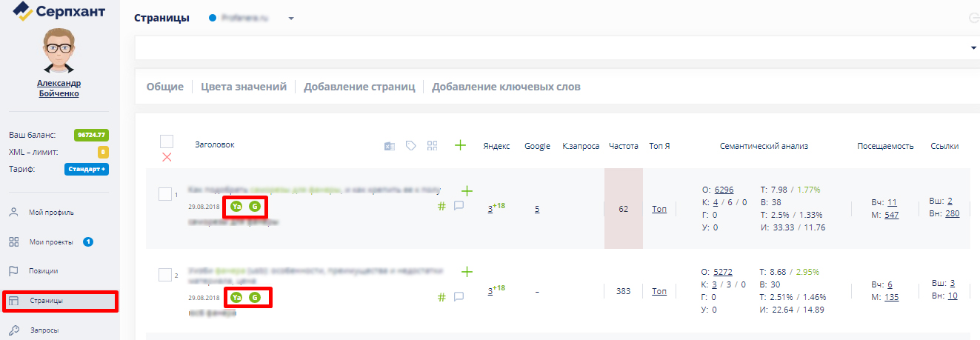Click the grid view icon in header

(433, 146)
